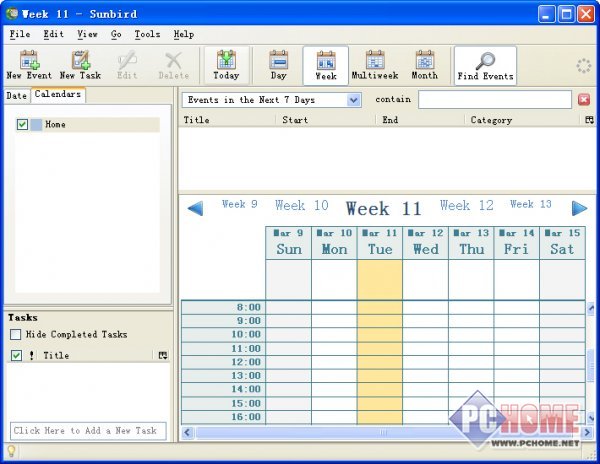Open the View menu
The image size is (600, 464).
(x=87, y=34)
